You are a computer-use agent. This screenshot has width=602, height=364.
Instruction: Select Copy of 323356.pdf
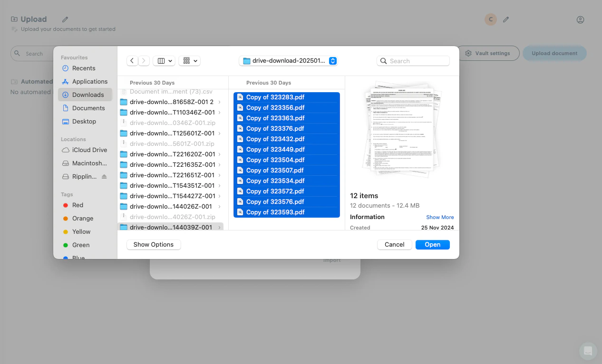point(287,107)
